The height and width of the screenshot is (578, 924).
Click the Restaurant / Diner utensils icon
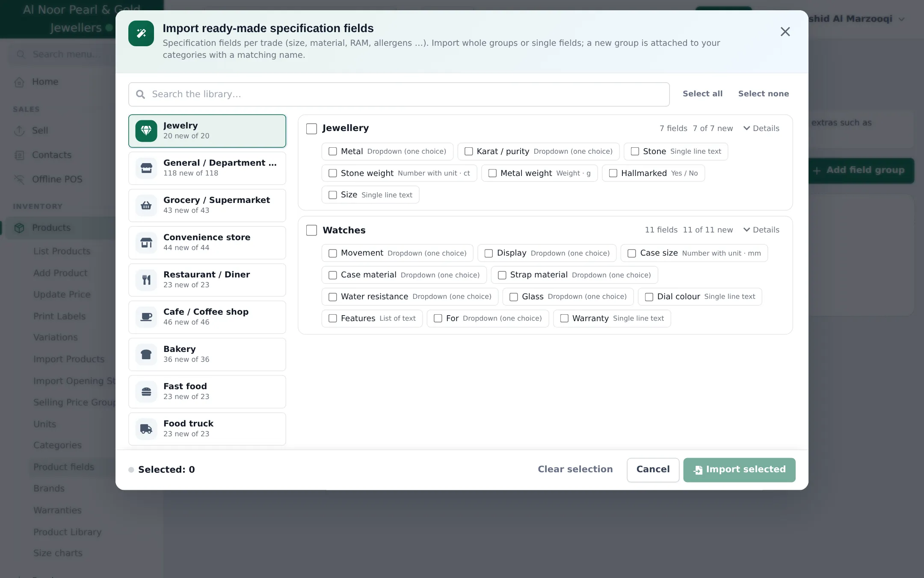click(146, 280)
